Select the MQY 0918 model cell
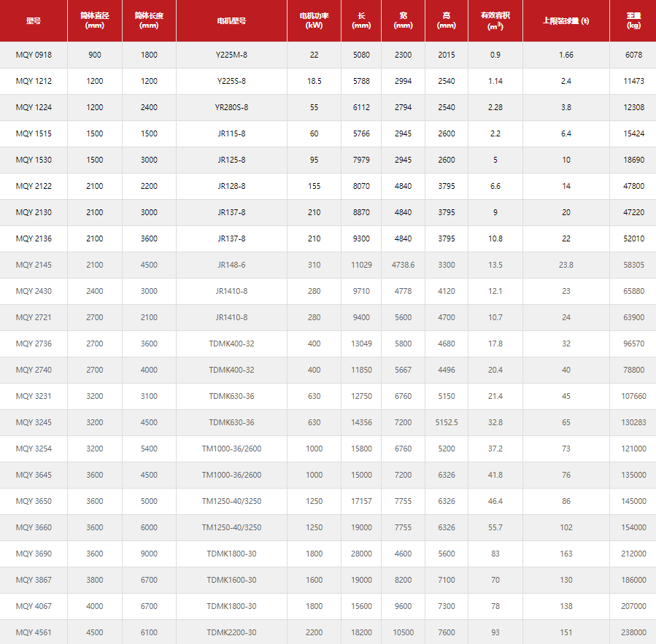This screenshot has width=656, height=644. 34,55
